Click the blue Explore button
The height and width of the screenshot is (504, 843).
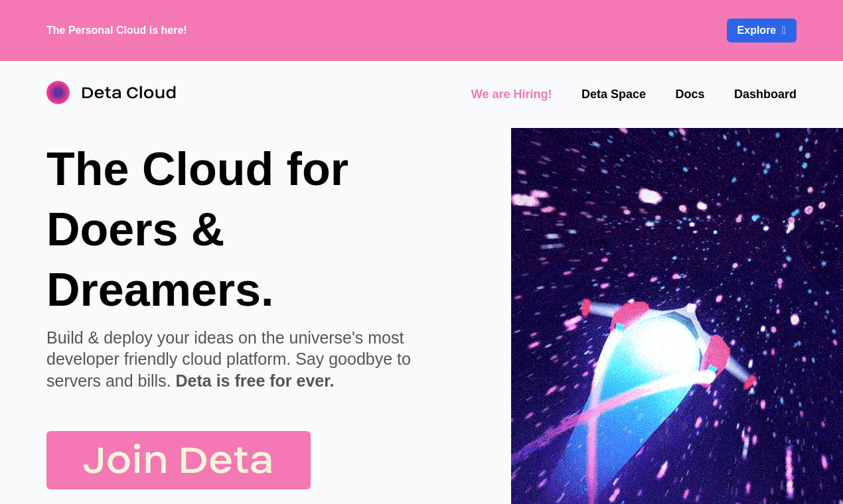click(x=761, y=31)
